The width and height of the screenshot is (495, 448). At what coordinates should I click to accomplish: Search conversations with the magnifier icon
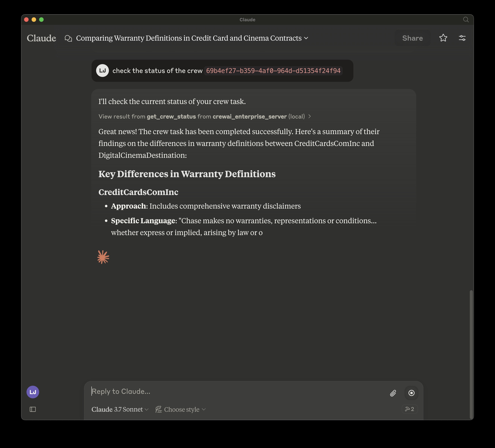click(x=466, y=20)
